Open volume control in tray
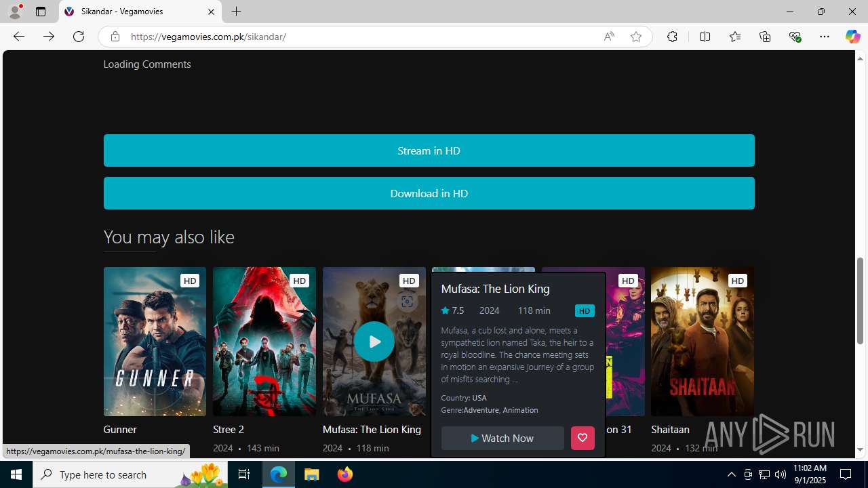 (x=781, y=474)
